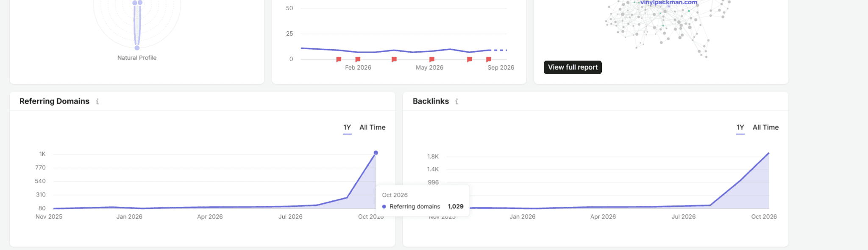Click the red flag before Feb 2026
This screenshot has height=250, width=868.
coord(339,59)
